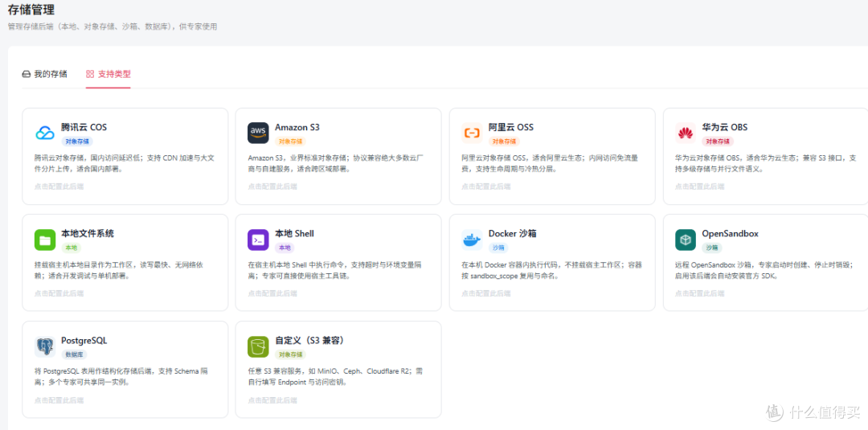Click the description starting 腾讯云对象存储
The height and width of the screenshot is (430, 868).
[x=124, y=163]
